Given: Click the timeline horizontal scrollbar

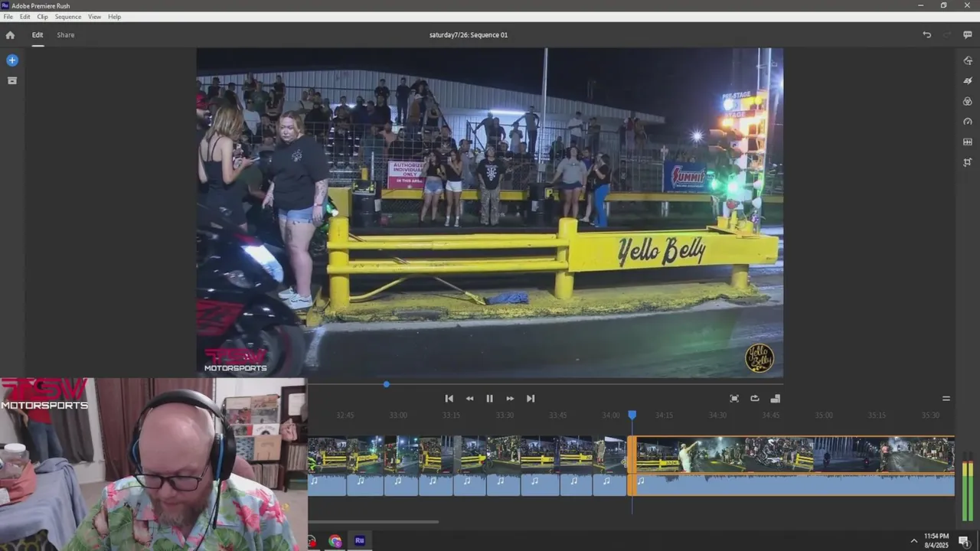Looking at the screenshot, I should (374, 522).
